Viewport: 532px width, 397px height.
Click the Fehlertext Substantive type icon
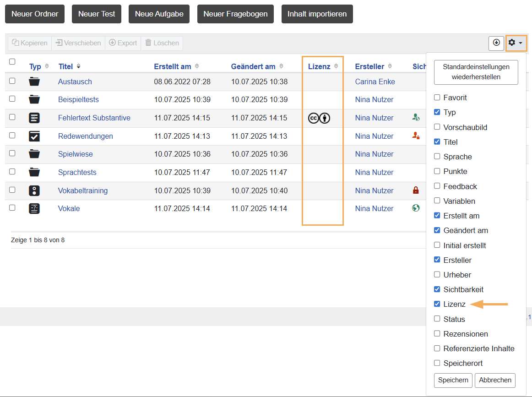point(34,118)
